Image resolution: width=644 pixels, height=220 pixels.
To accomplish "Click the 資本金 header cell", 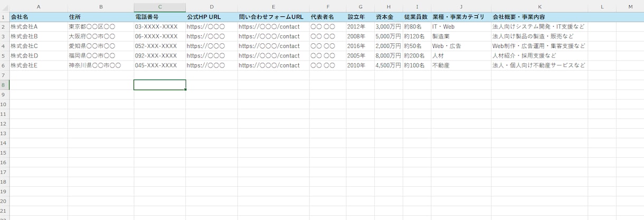I will pos(389,17).
